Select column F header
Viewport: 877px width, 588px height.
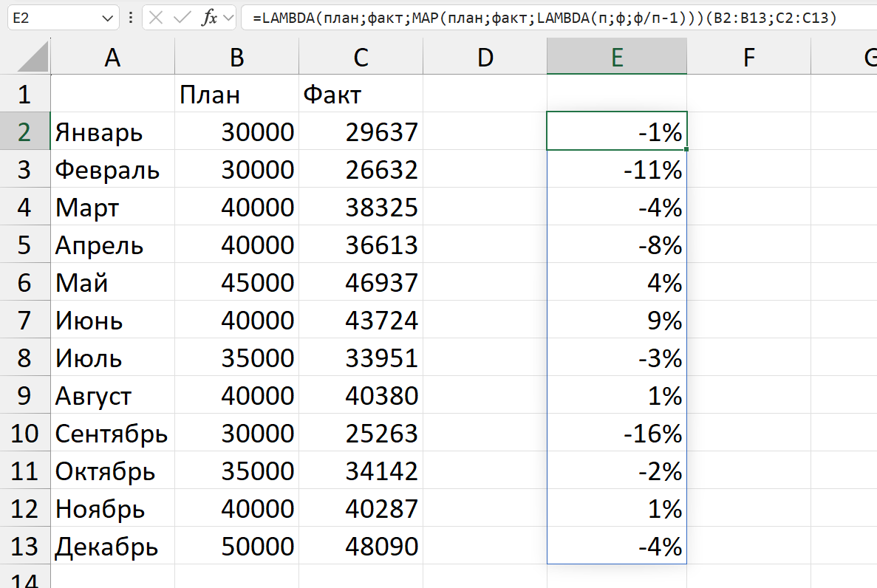(749, 56)
